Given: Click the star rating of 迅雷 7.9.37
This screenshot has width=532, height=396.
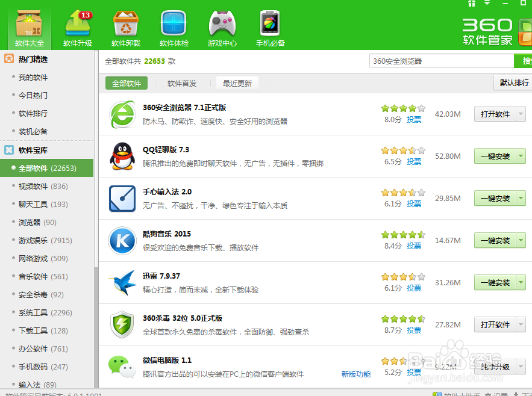Looking at the screenshot, I should click(403, 277).
